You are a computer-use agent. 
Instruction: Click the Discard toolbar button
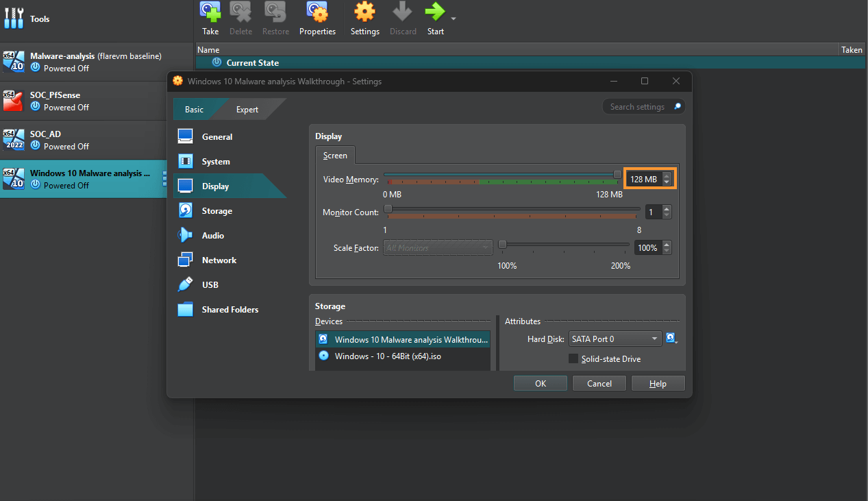pyautogui.click(x=403, y=19)
